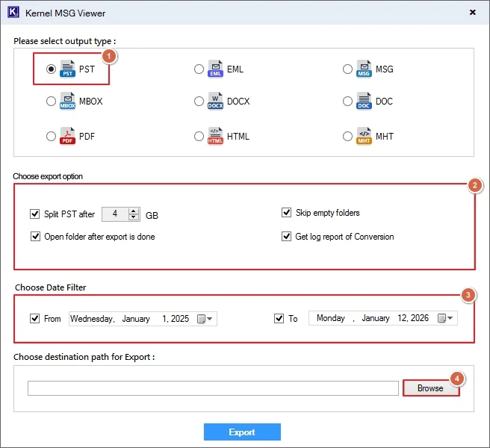Viewport: 490px width, 448px height.
Task: Click the year 2025 in From date
Action: click(180, 319)
